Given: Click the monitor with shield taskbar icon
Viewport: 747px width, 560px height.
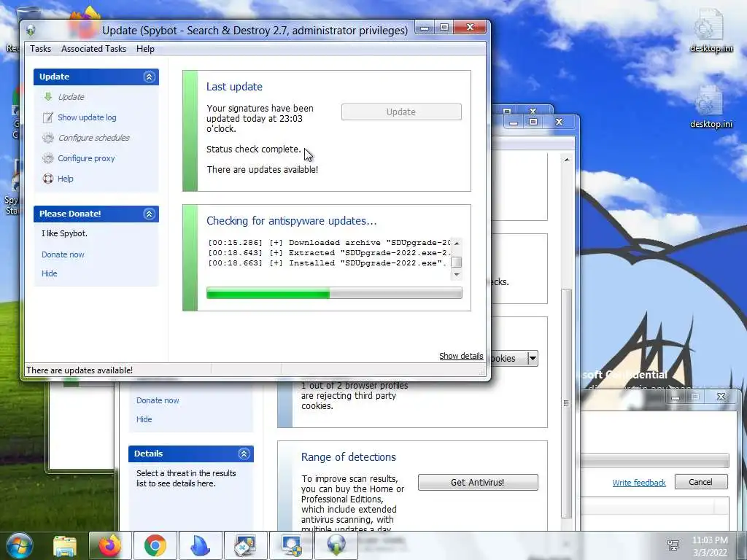Looking at the screenshot, I should [290, 545].
